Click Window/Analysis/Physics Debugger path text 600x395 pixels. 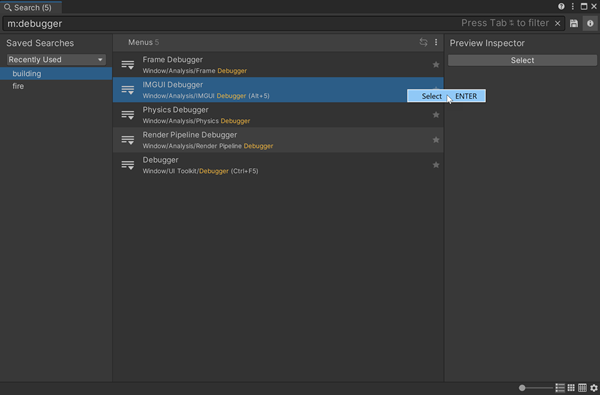[196, 121]
